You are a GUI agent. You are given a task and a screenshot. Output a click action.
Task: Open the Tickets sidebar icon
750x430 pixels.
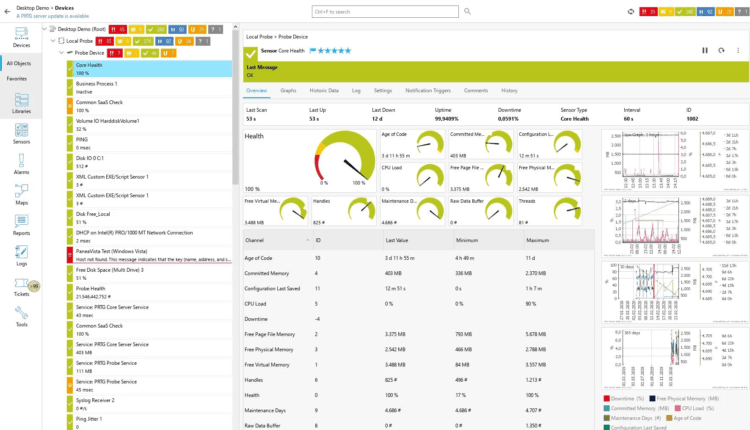coord(21,285)
